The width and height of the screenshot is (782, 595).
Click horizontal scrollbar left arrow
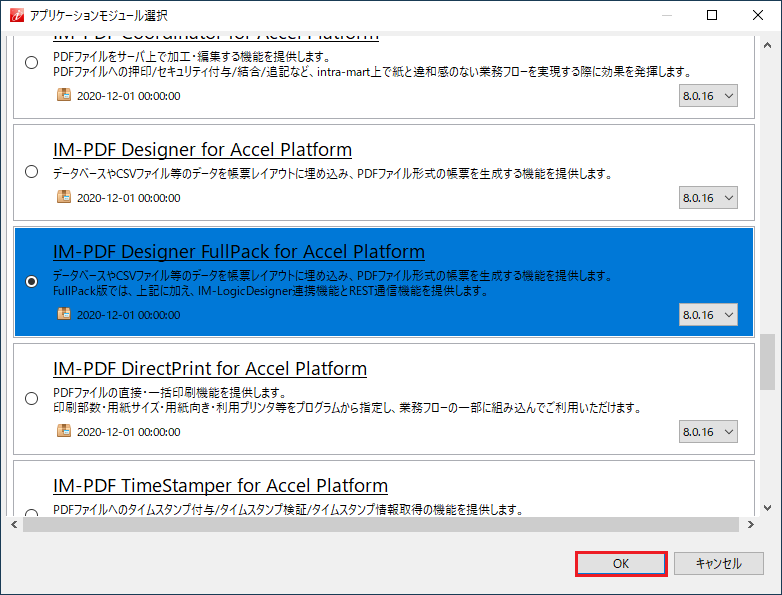point(14,525)
